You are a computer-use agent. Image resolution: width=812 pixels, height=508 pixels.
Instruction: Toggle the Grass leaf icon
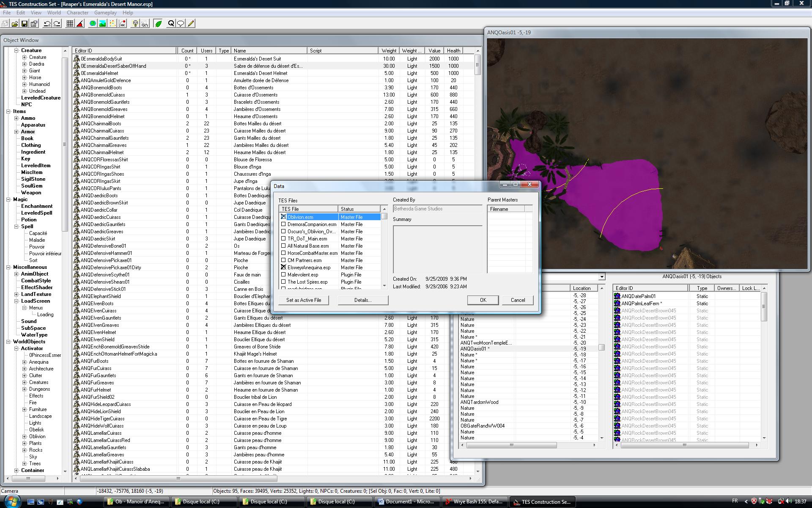click(x=158, y=24)
